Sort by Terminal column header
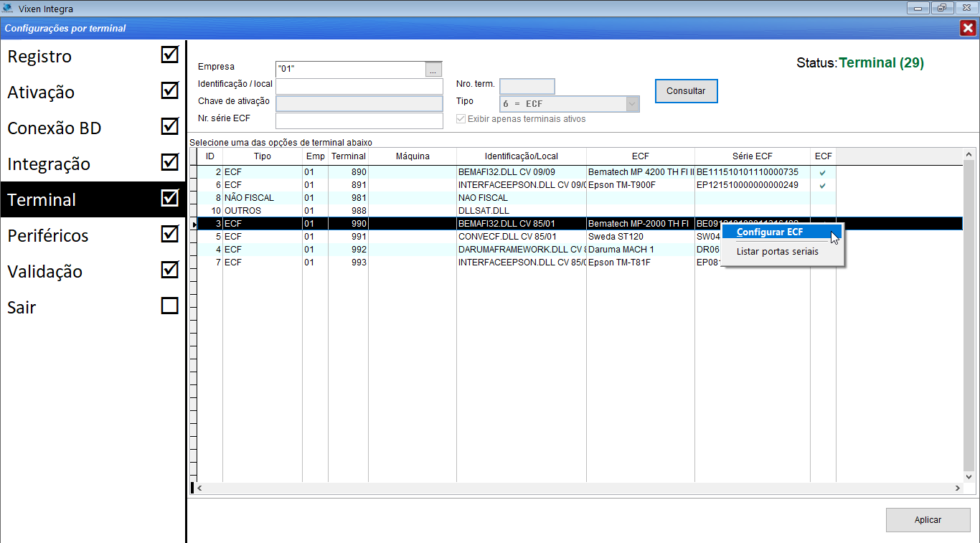980x543 pixels. pos(348,156)
